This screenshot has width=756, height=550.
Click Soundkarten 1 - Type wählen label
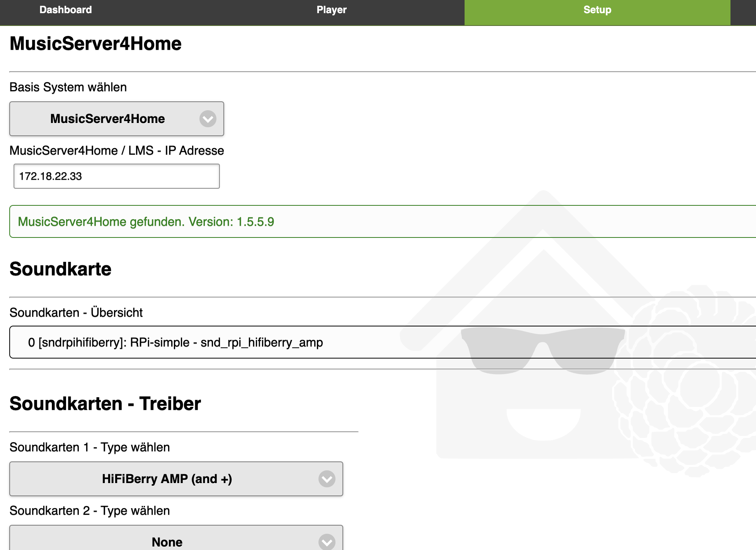(90, 447)
